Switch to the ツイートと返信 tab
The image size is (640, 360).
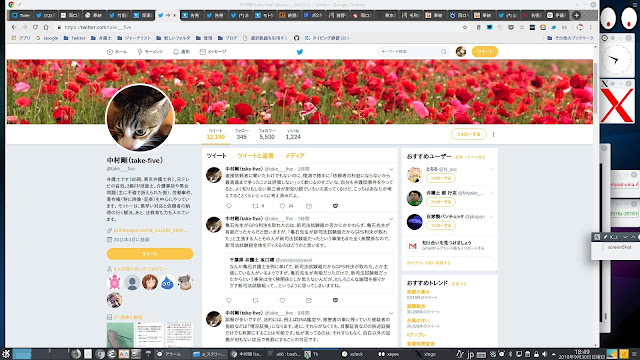(x=256, y=156)
